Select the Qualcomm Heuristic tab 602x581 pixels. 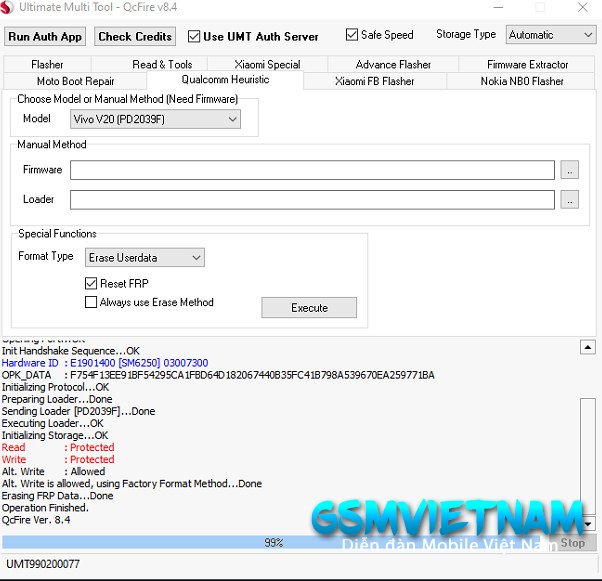(225, 79)
